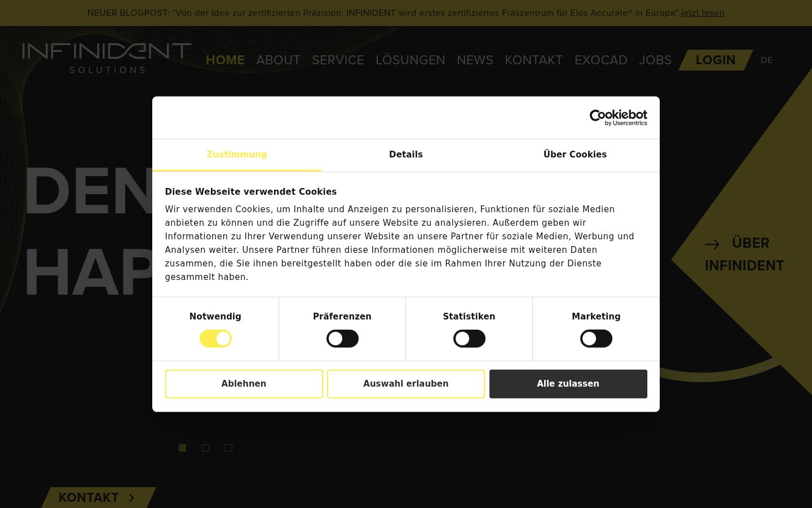Click the arrow icon beside Über Infinident
This screenshot has width=812, height=508.
coord(712,244)
